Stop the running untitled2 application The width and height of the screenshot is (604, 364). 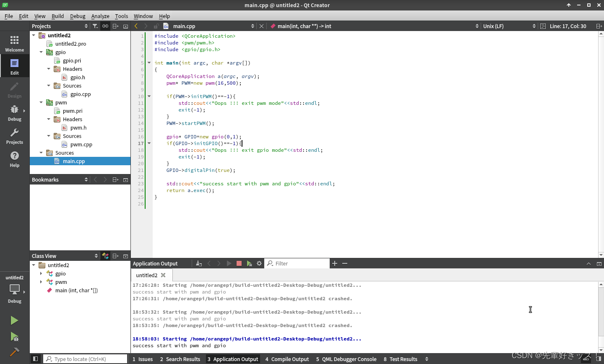click(239, 263)
